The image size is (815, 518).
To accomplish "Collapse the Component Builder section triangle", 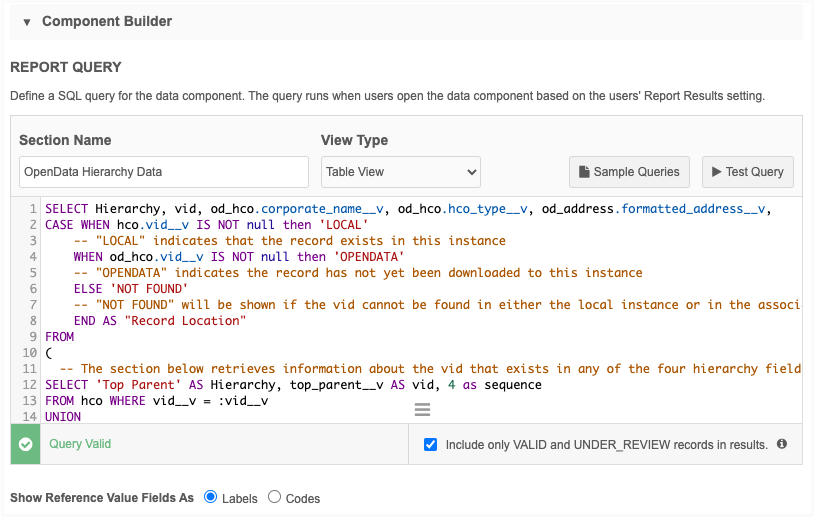I will tap(27, 22).
